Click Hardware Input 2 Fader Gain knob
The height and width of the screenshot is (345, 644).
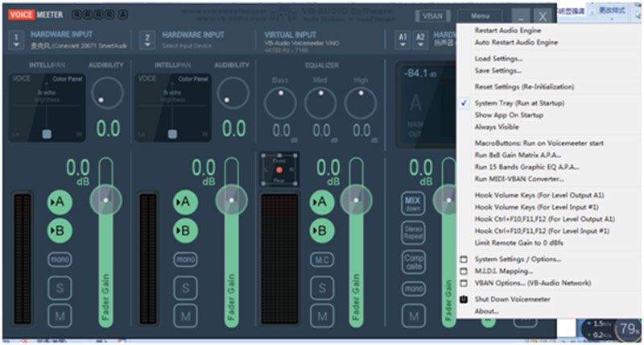(232, 200)
